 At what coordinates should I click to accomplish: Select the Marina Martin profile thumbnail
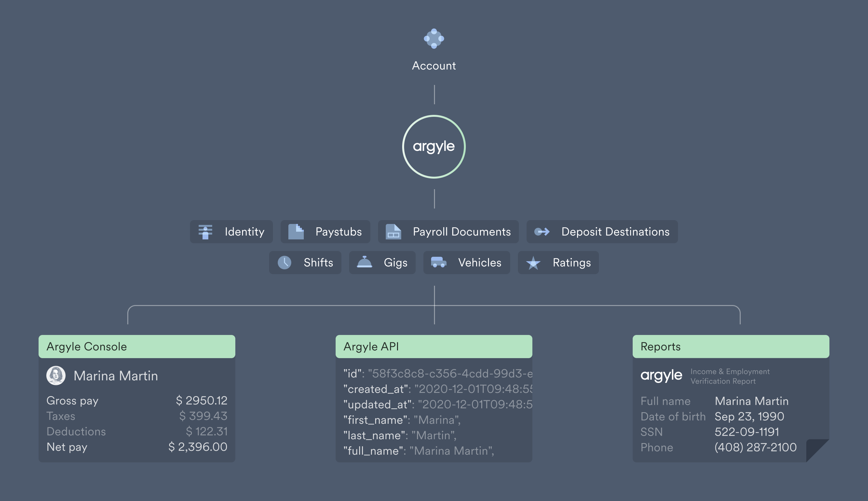tap(55, 375)
